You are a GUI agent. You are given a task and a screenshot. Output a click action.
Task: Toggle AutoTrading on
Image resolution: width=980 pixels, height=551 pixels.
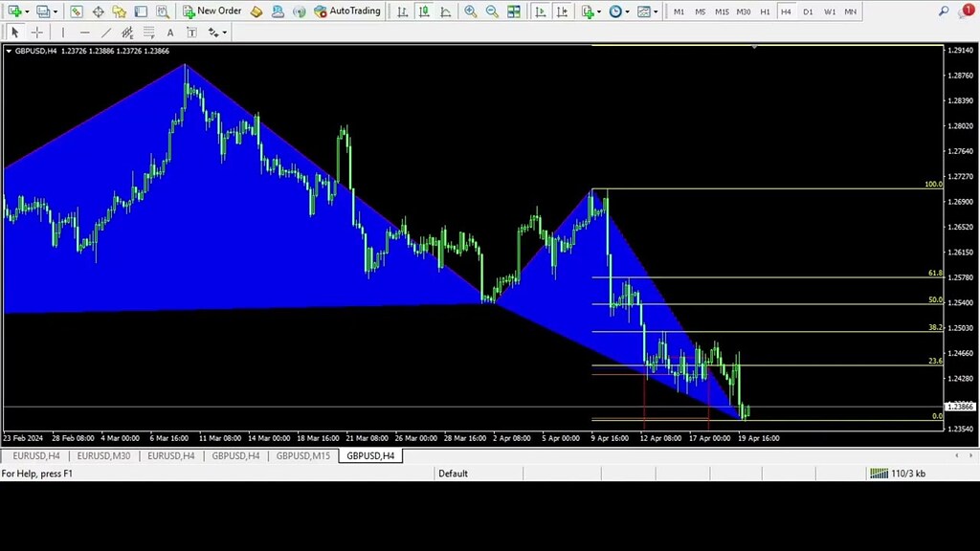pos(350,11)
